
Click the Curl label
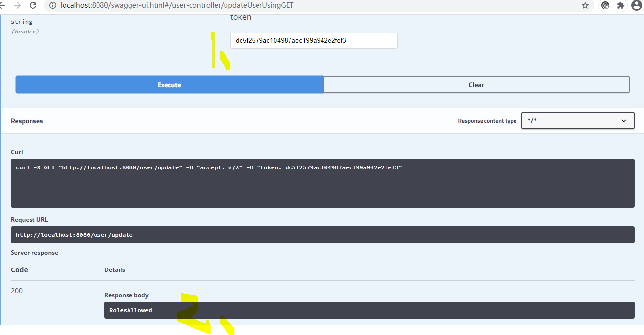17,152
